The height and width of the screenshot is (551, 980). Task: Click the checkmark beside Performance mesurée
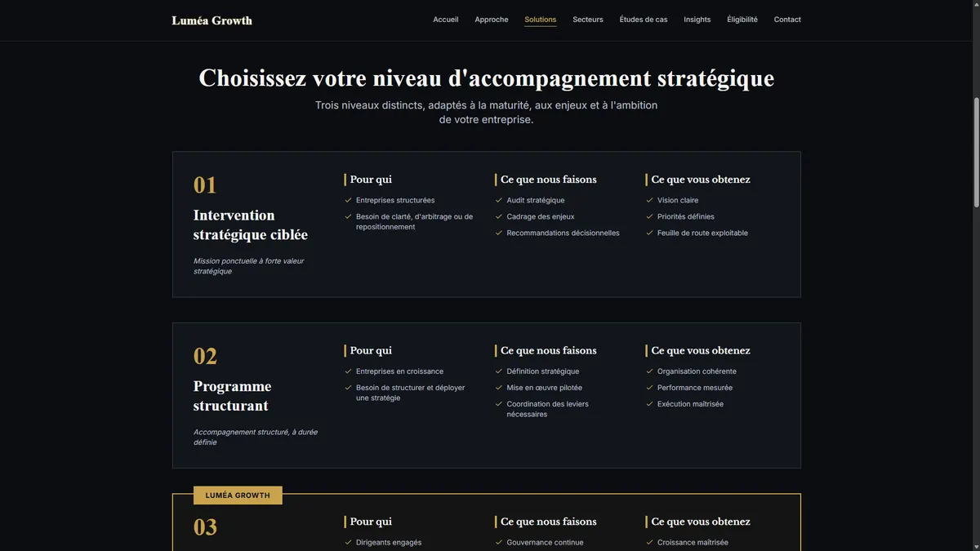pyautogui.click(x=649, y=388)
